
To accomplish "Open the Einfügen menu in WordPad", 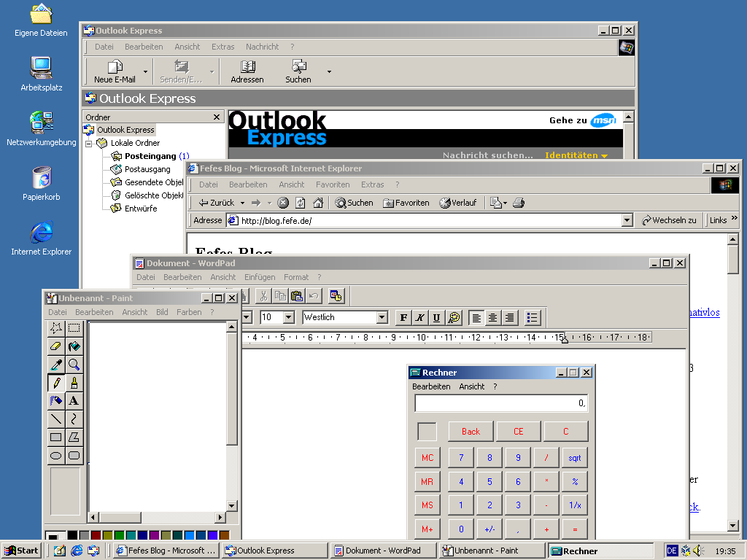I will (260, 277).
